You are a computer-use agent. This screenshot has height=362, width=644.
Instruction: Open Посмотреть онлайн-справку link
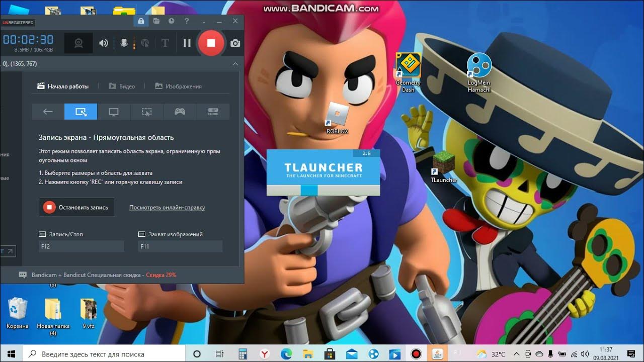167,207
